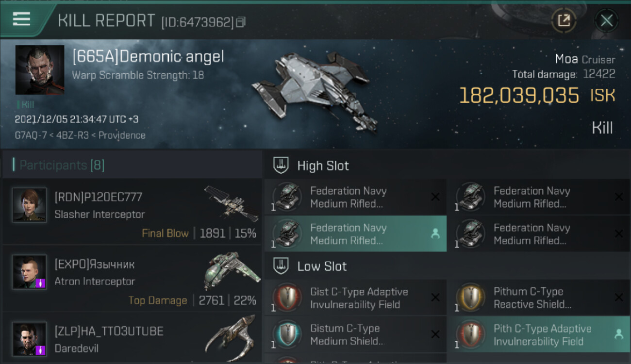Click the Low Slot section header

click(322, 266)
